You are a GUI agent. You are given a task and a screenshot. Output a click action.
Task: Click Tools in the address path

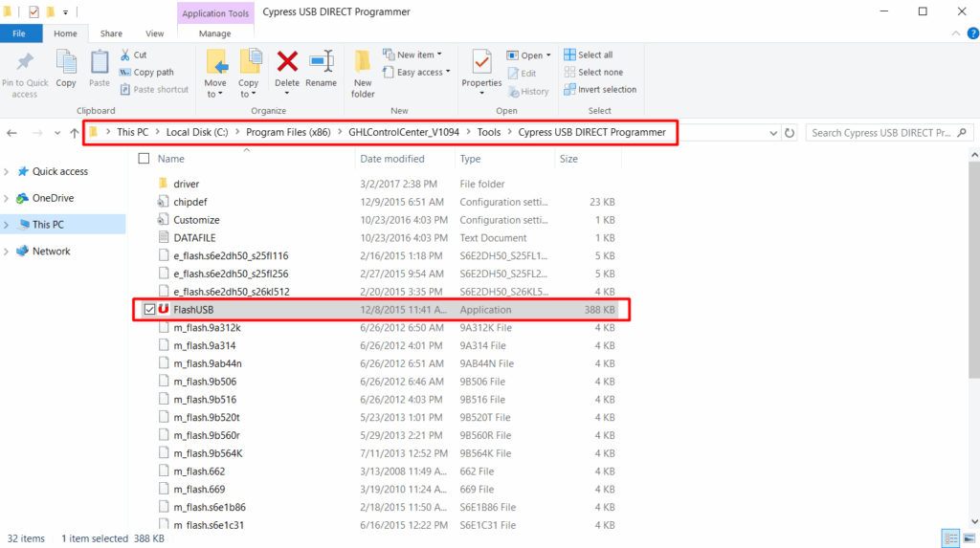click(x=489, y=133)
